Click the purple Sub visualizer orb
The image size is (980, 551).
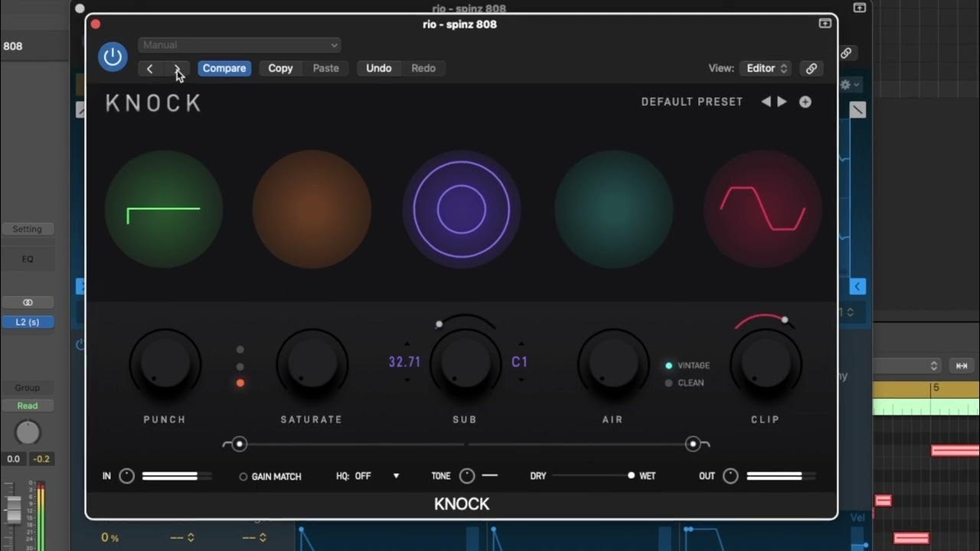[x=462, y=209]
